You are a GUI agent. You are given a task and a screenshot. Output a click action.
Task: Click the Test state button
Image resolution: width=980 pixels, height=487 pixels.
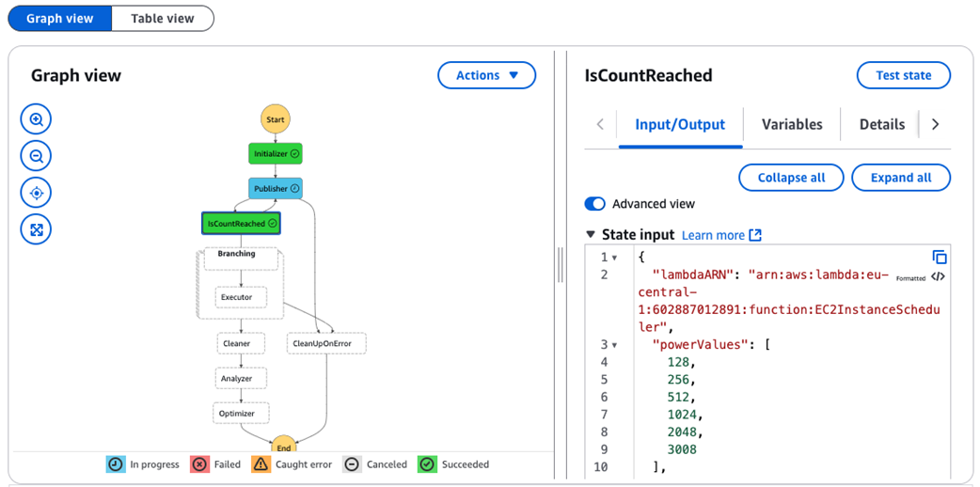pos(903,75)
